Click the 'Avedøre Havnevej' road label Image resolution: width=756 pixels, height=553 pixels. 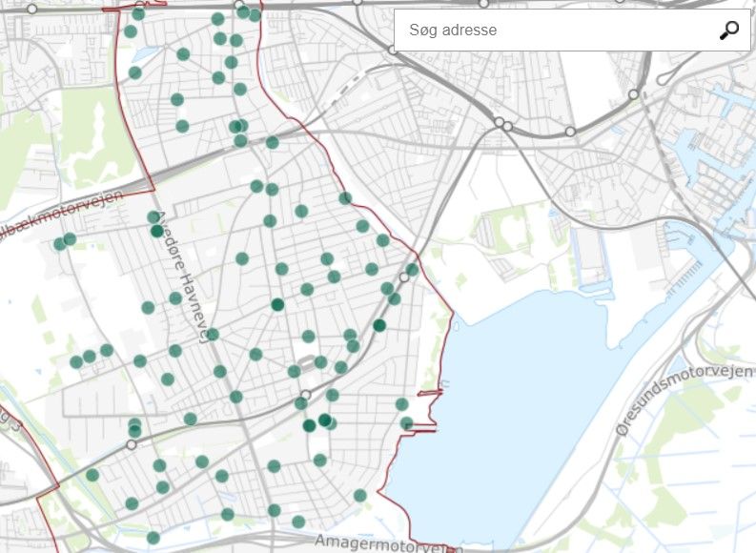coord(184,276)
